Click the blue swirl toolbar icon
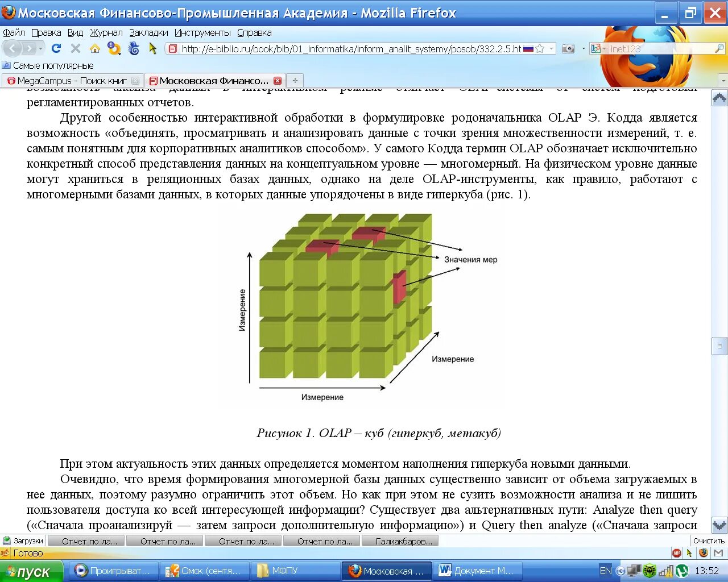Screen dimensions: 728x582 [x=134, y=49]
